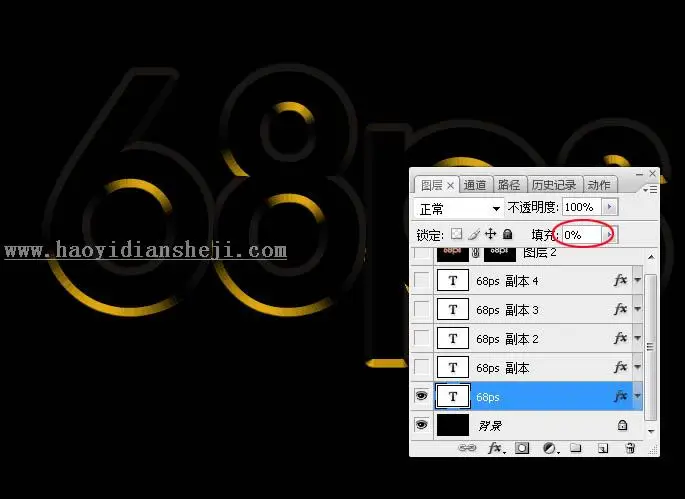Switch to the 通道 tab

click(475, 185)
